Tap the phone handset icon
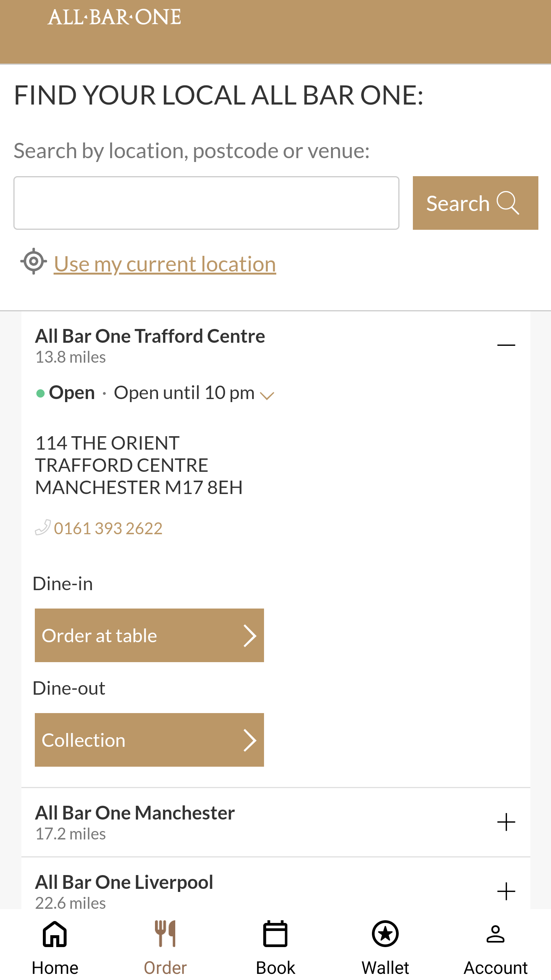Image resolution: width=551 pixels, height=980 pixels. [42, 527]
